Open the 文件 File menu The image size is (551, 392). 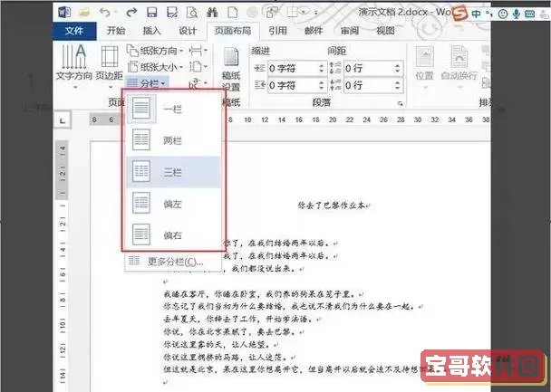click(76, 30)
